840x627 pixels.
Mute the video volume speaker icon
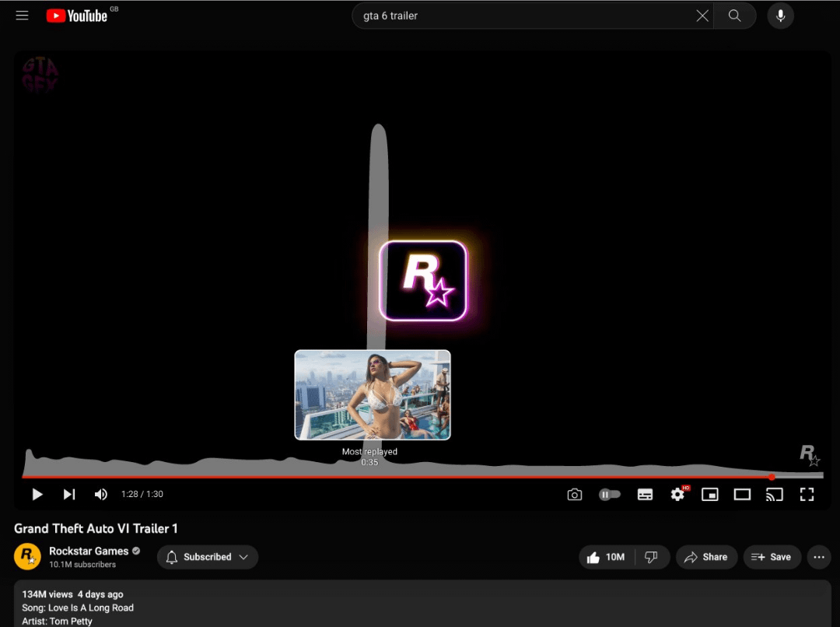coord(101,494)
